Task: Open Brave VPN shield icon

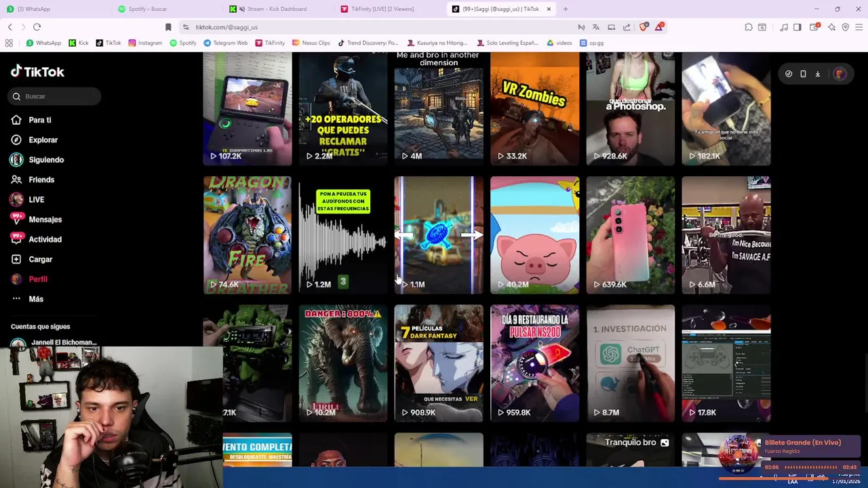Action: 845,27
